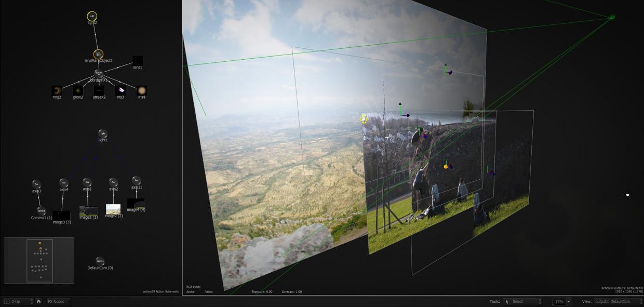Screen dimensions: 644x307
Task: Open the Tools Select dropdown
Action: pos(523,301)
